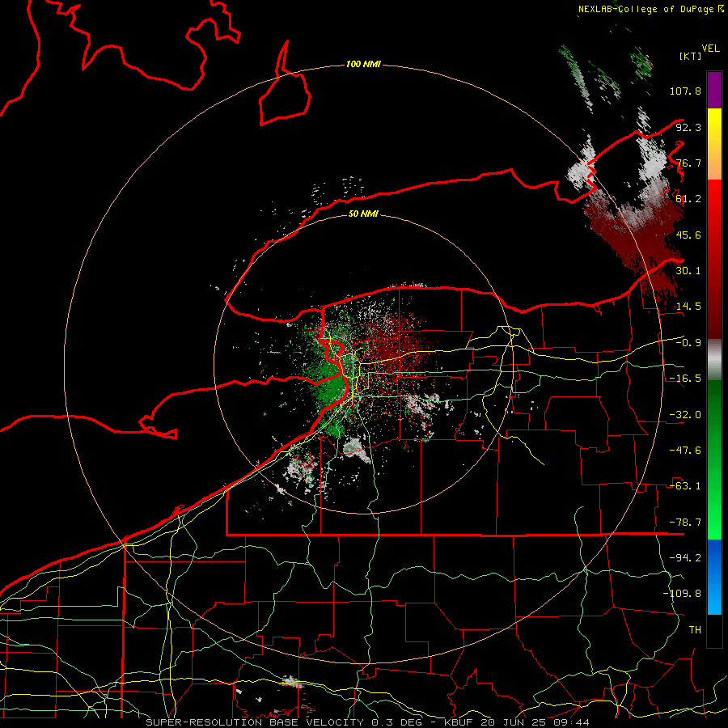Click the yellow-orange segment of the color bar

coord(714,144)
